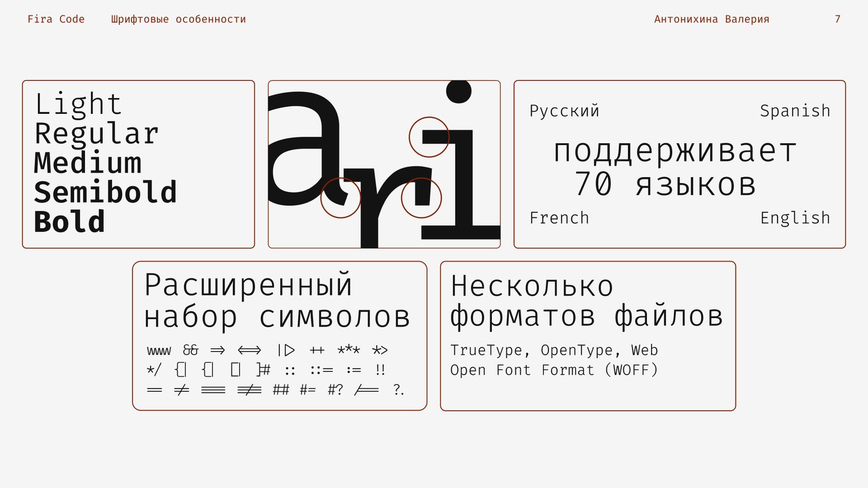Click the "&&" ligature sample

(x=190, y=350)
